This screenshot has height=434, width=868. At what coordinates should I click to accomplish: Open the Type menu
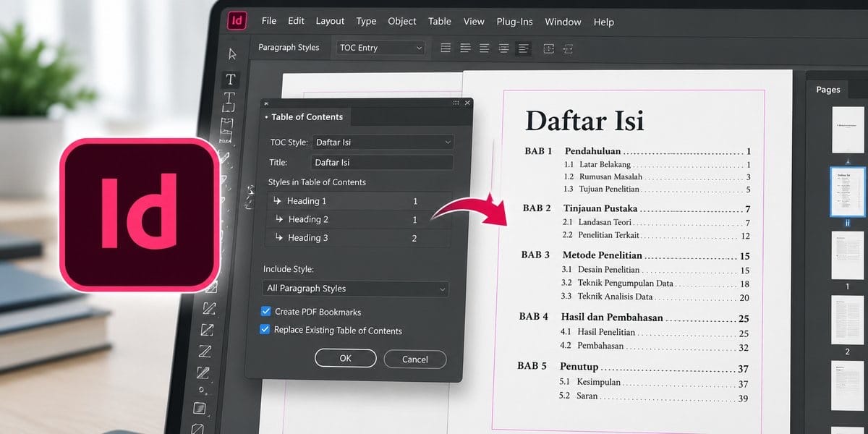pos(366,21)
